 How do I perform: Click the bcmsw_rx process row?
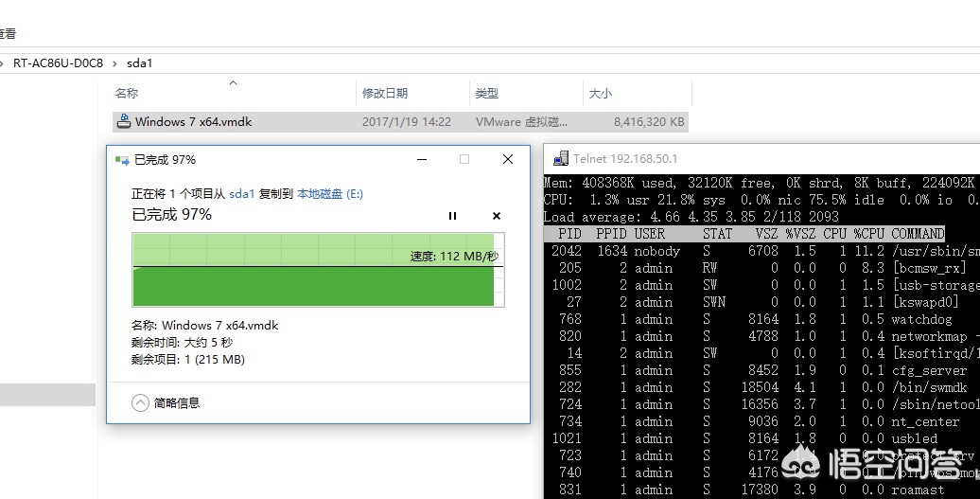pos(761,268)
